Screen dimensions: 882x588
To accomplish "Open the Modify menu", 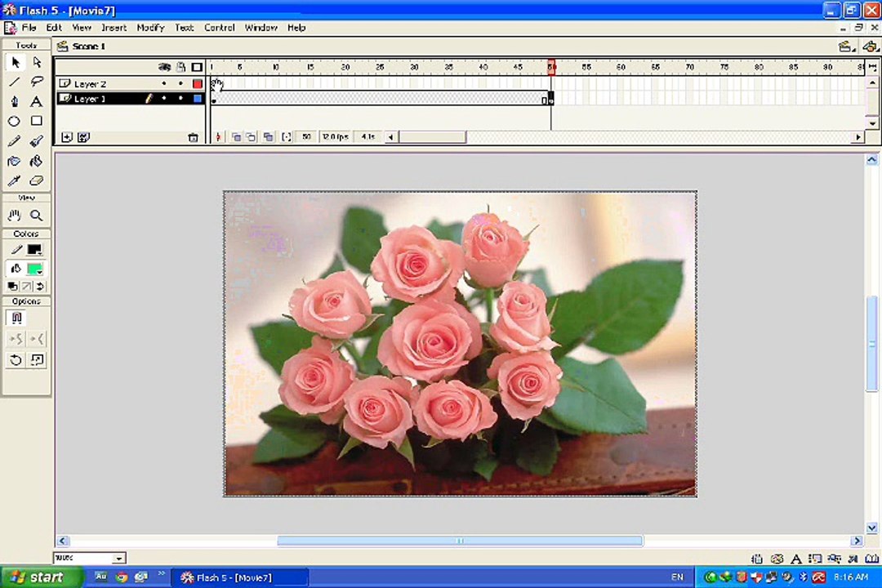I will [150, 28].
